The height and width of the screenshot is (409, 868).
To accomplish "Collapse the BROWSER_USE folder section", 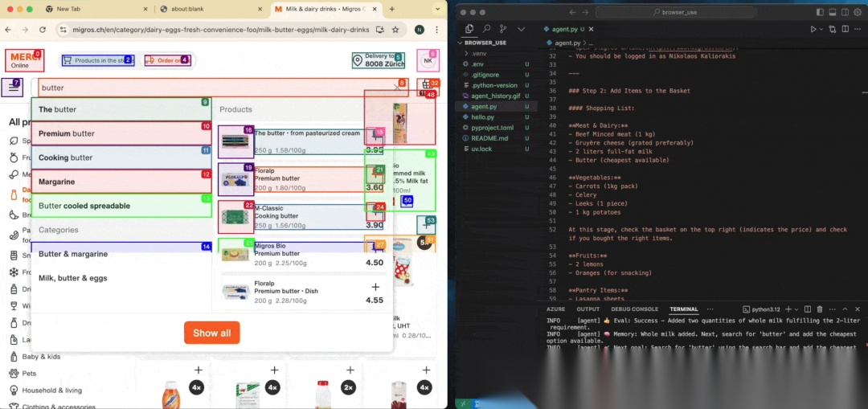I will pos(485,43).
